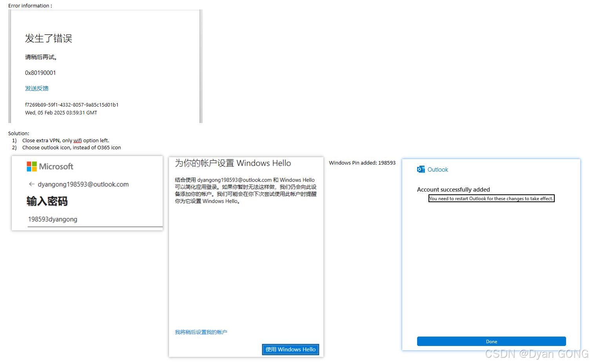Click the 请稍后再试 message
590x364 pixels.
pos(41,57)
